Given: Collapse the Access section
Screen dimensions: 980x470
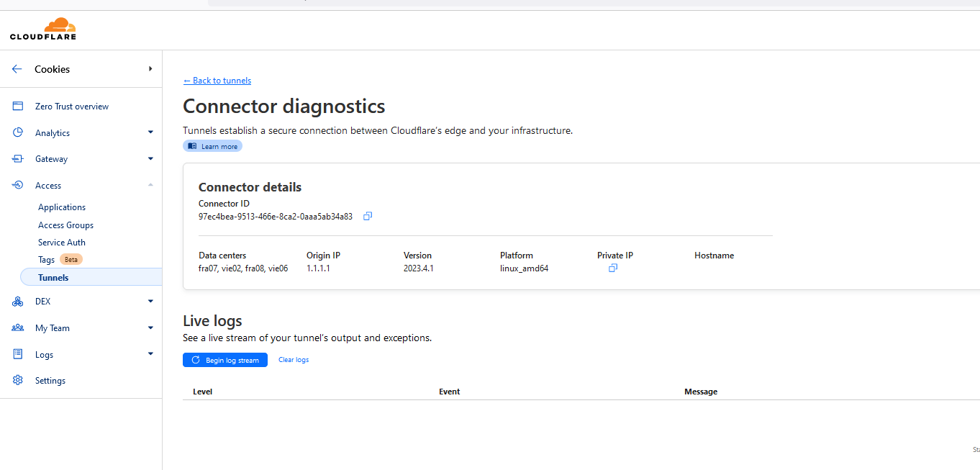Looking at the screenshot, I should point(150,185).
